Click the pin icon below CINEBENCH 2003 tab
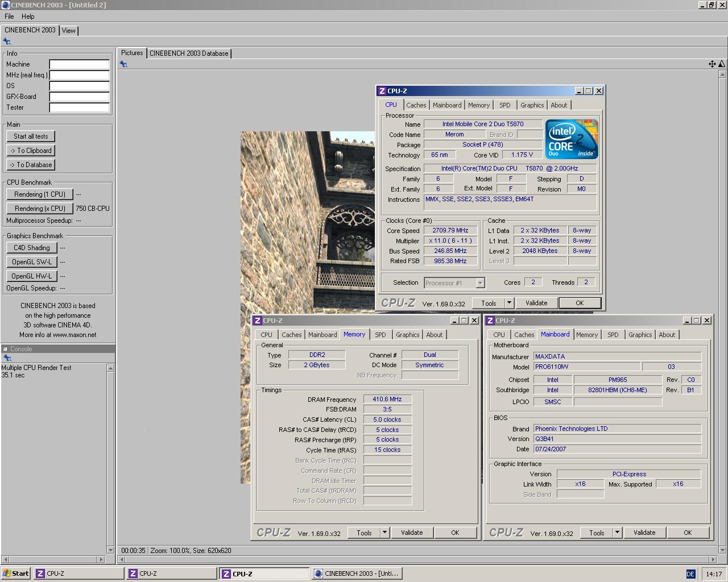728x582 pixels. [7, 41]
